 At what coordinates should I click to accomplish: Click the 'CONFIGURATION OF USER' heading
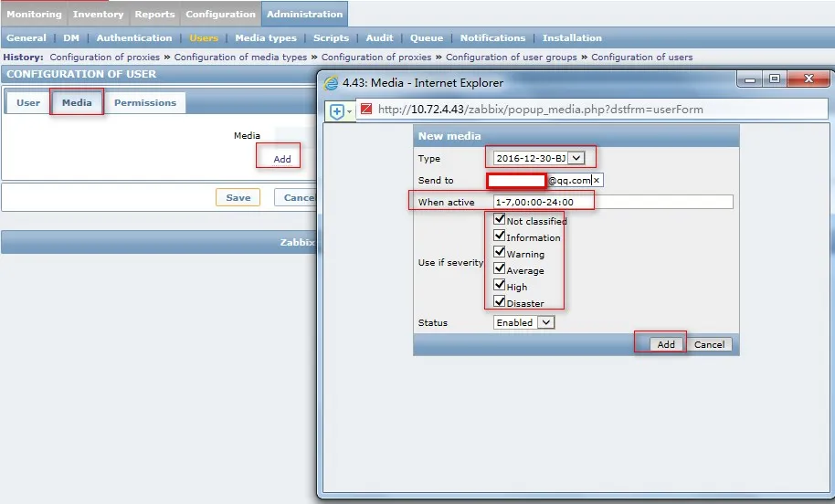click(81, 74)
